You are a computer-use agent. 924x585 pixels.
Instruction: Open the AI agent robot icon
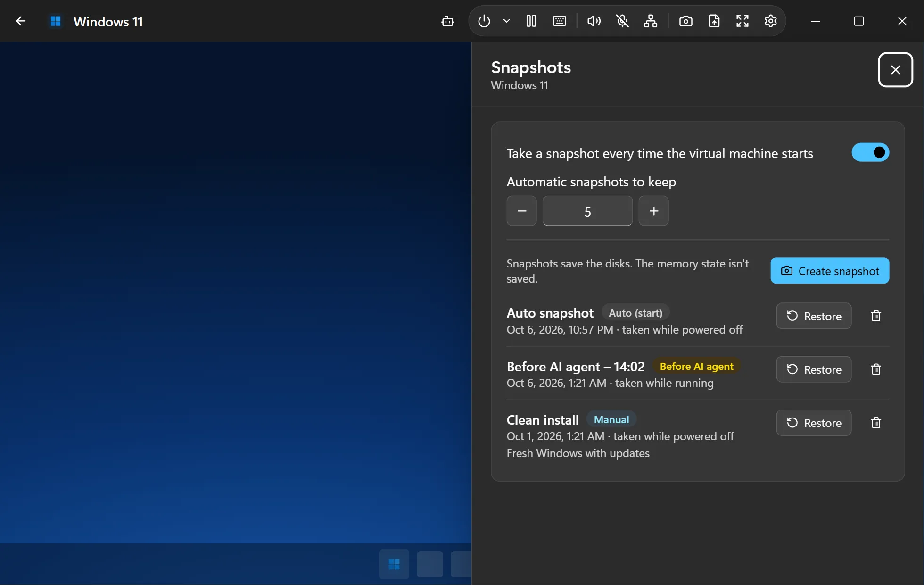(x=447, y=21)
